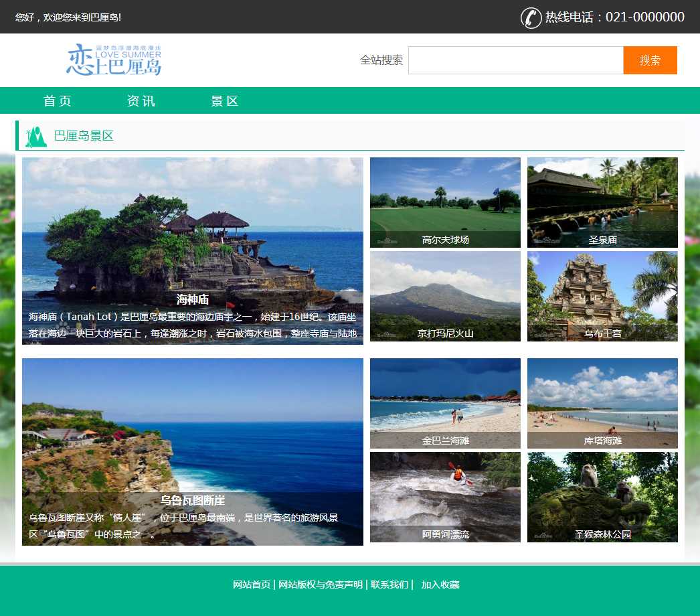Select the 圣泉庙 thumbnail

tap(602, 202)
